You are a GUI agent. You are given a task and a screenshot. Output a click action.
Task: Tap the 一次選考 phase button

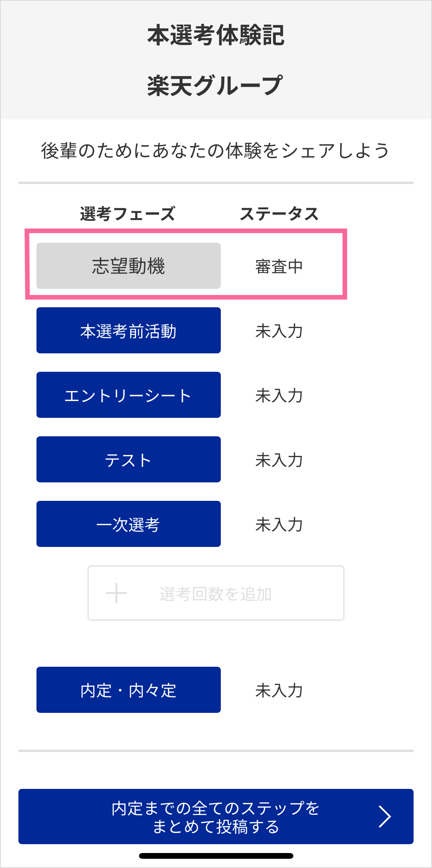tap(128, 524)
